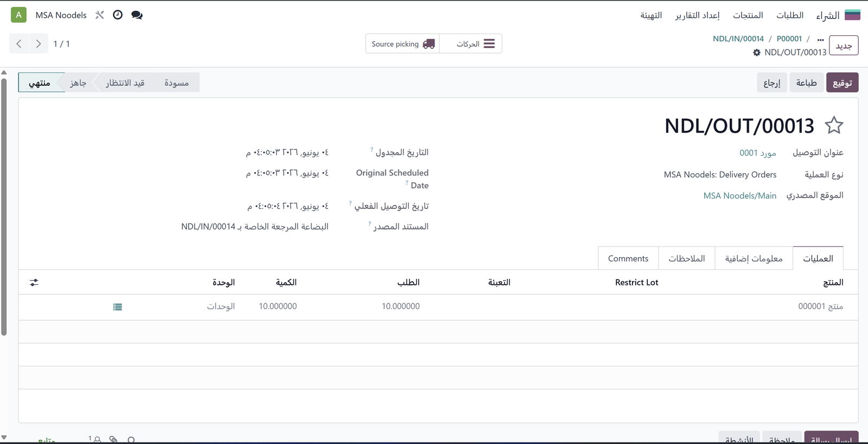
Task: Switch to the العمليات operations tab
Action: pos(818,258)
